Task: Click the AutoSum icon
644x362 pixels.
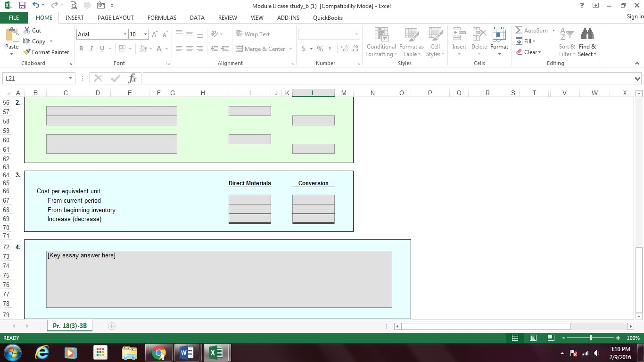Action: [x=519, y=30]
